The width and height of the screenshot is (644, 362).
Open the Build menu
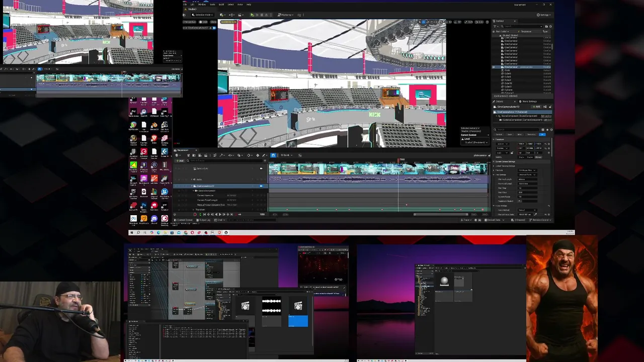[x=221, y=5]
